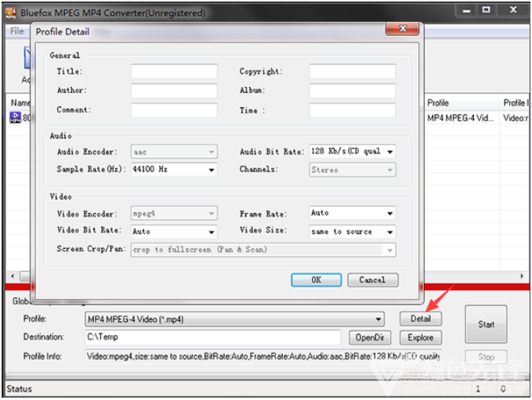This screenshot has height=400, width=532.
Task: Open the Video Encoder dropdown
Action: tap(174, 213)
